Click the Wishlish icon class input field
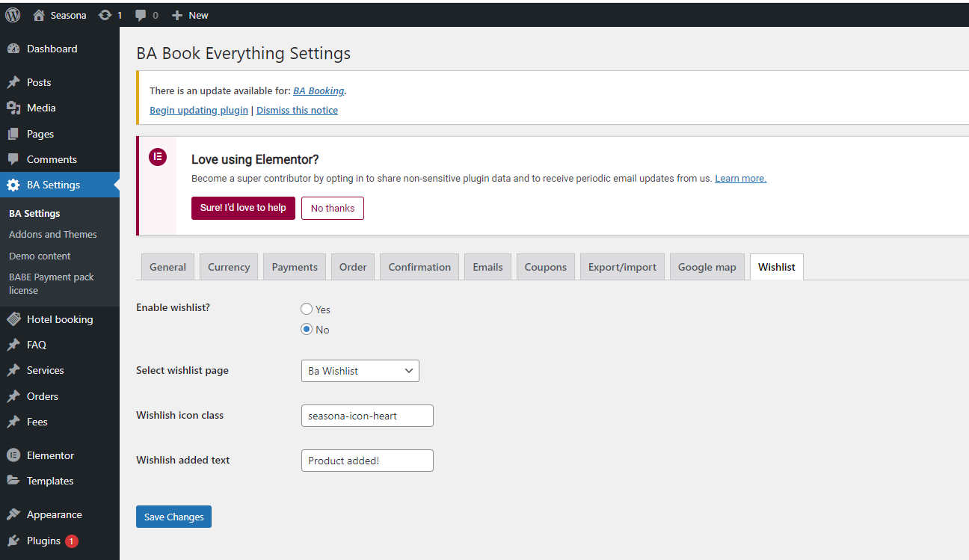The width and height of the screenshot is (969, 560). coord(366,416)
